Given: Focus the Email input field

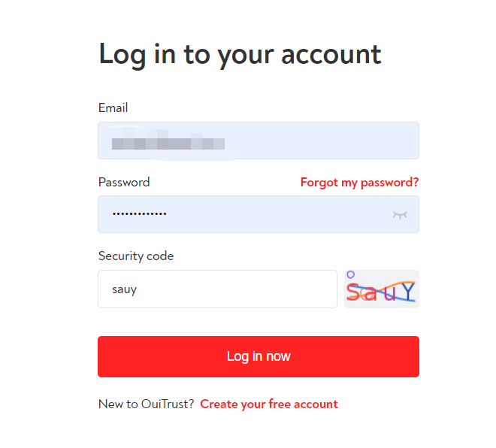Looking at the screenshot, I should click(259, 141).
